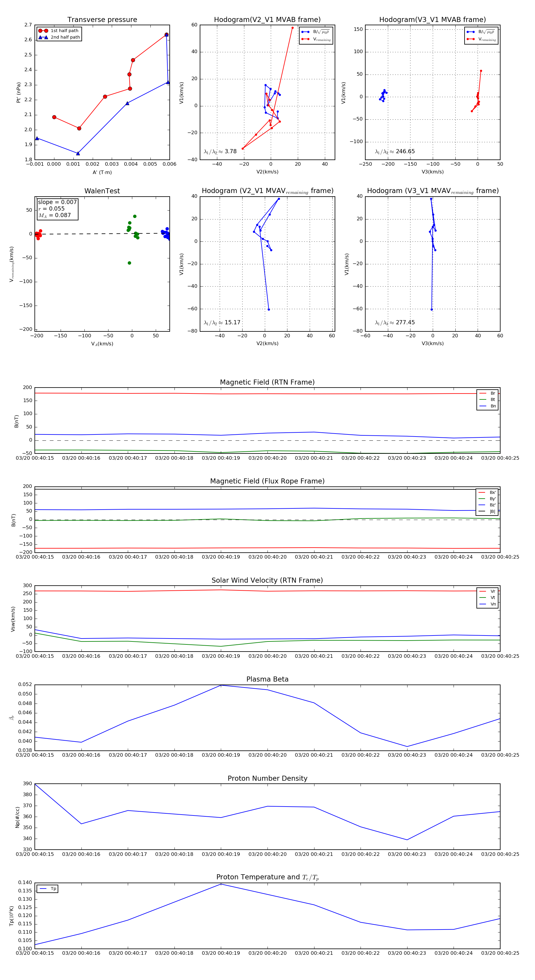Image resolution: width=535 pixels, height=980 pixels.
Task: Click B/√μ0ρ legend entry in V3_V1 MVAB hodogram
Action: pyautogui.click(x=481, y=32)
